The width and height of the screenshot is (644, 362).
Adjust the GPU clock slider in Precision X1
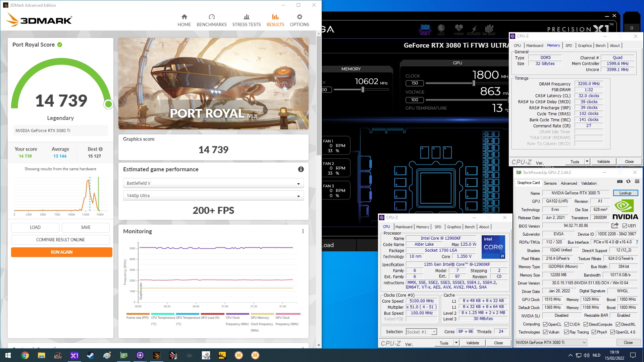click(x=473, y=83)
